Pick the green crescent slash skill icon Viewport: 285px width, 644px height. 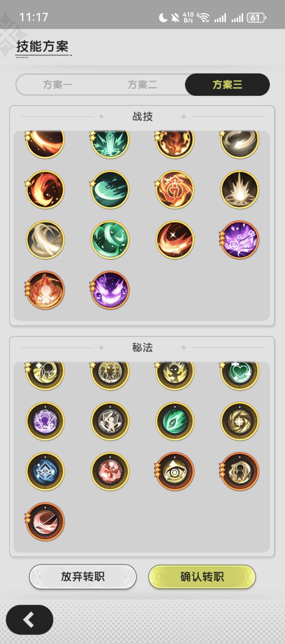click(110, 190)
